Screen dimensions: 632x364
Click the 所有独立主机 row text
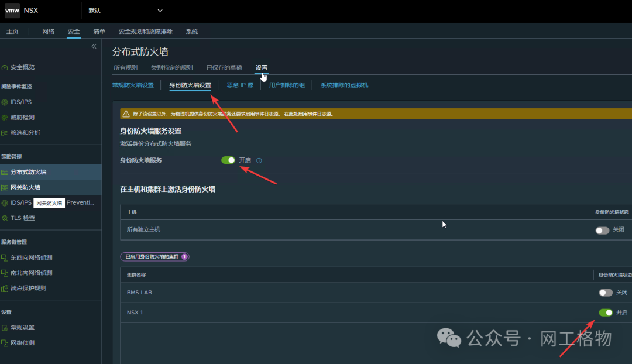tap(143, 230)
